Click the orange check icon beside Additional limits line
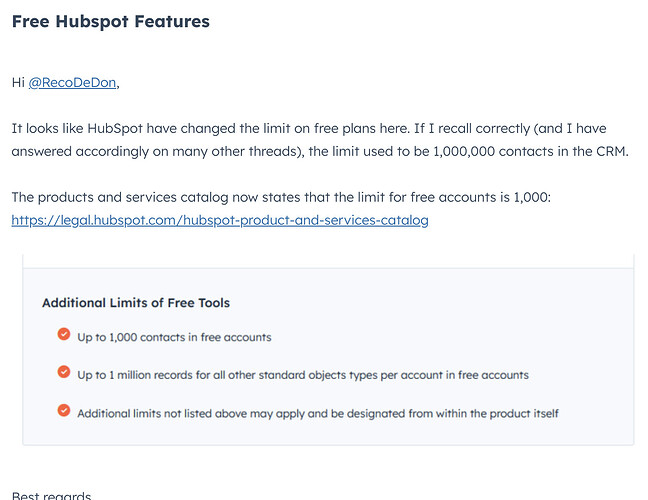The width and height of the screenshot is (648, 500). pos(64,410)
